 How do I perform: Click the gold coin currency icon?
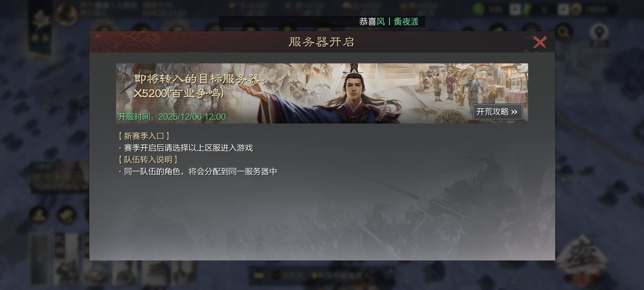pyautogui.click(x=576, y=10)
